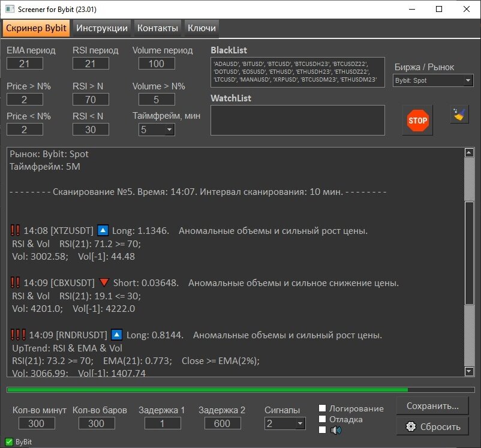Click the CBXUSDT signal line
This screenshot has width=481, height=448.
coord(205,282)
